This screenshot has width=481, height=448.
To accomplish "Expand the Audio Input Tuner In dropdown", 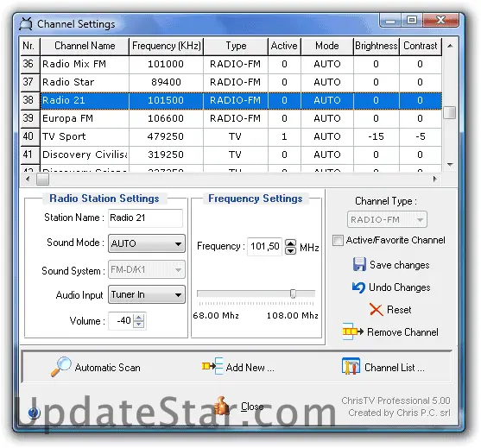I will (x=147, y=294).
